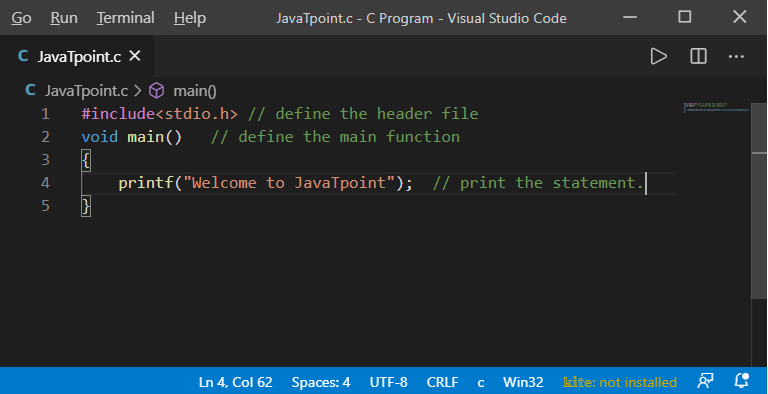Screen dimensions: 768x394
Task: Open the Terminal menu
Action: (x=125, y=18)
